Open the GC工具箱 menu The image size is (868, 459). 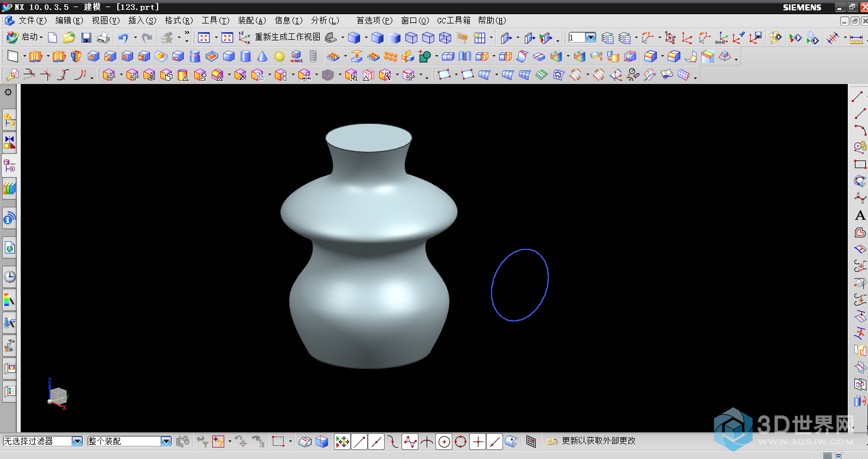[x=453, y=20]
